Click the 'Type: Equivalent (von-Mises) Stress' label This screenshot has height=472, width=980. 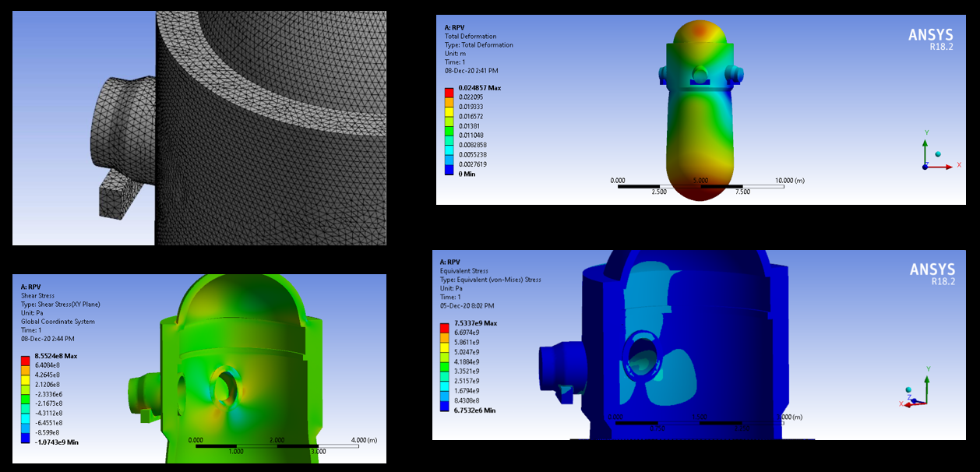pyautogui.click(x=490, y=280)
